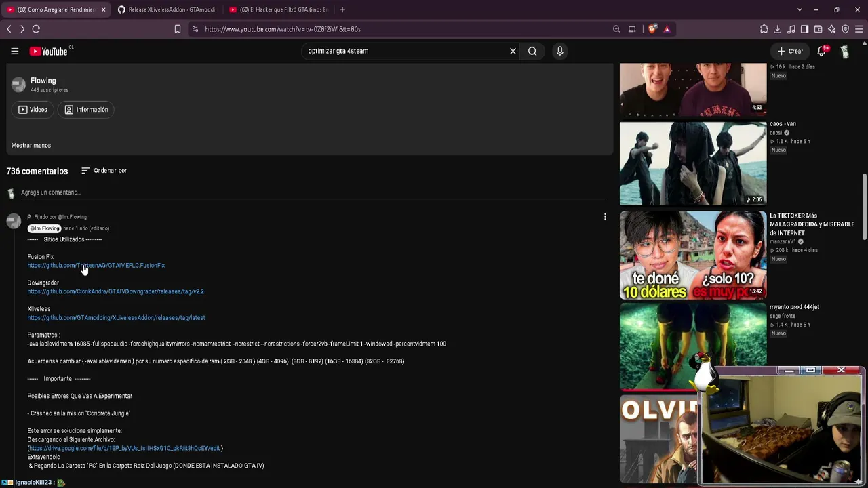Switch to El Hacker que Filtró GTA 6 tab
The height and width of the screenshot is (488, 868).
tap(279, 9)
